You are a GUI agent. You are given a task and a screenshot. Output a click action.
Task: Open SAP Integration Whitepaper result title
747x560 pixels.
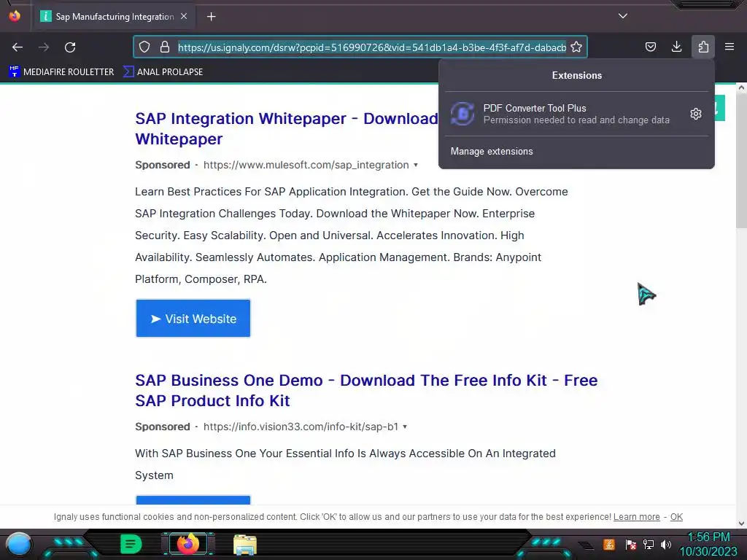click(286, 128)
